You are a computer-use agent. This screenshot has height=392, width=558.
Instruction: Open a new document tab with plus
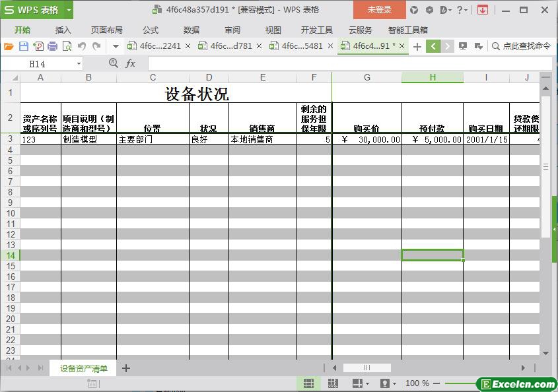click(x=417, y=46)
